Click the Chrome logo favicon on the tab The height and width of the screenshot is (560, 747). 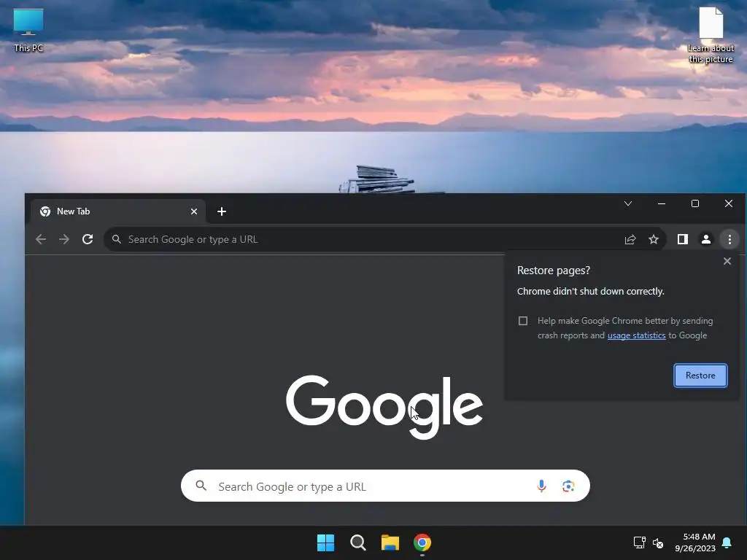pyautogui.click(x=45, y=211)
